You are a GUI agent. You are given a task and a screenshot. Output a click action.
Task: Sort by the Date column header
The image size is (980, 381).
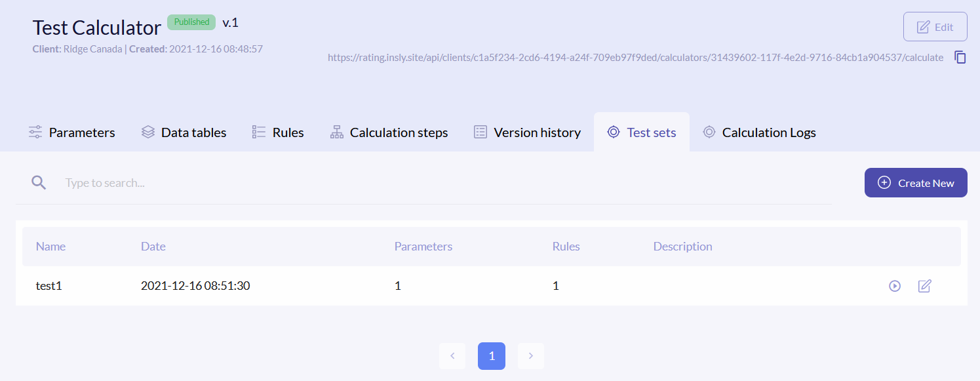pyautogui.click(x=153, y=247)
